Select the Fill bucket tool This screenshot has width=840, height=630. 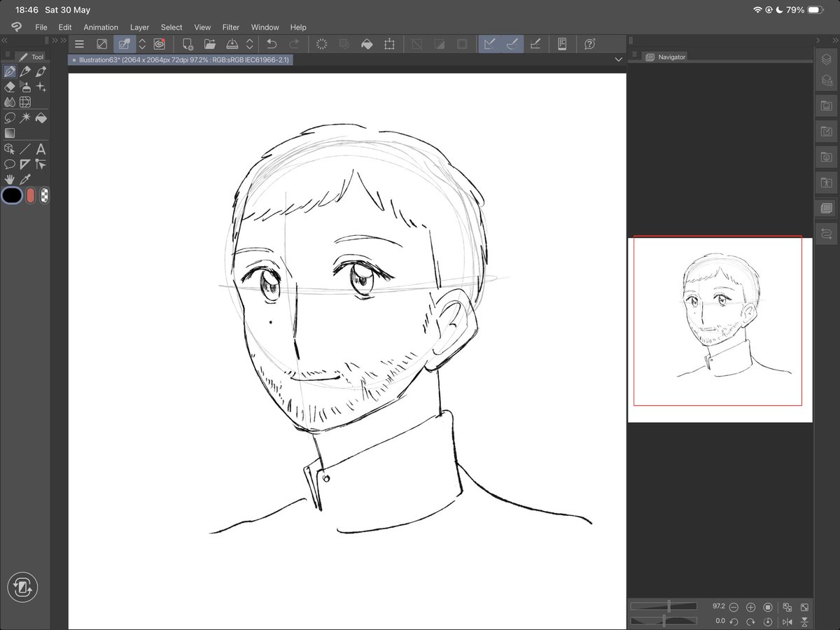(x=41, y=118)
